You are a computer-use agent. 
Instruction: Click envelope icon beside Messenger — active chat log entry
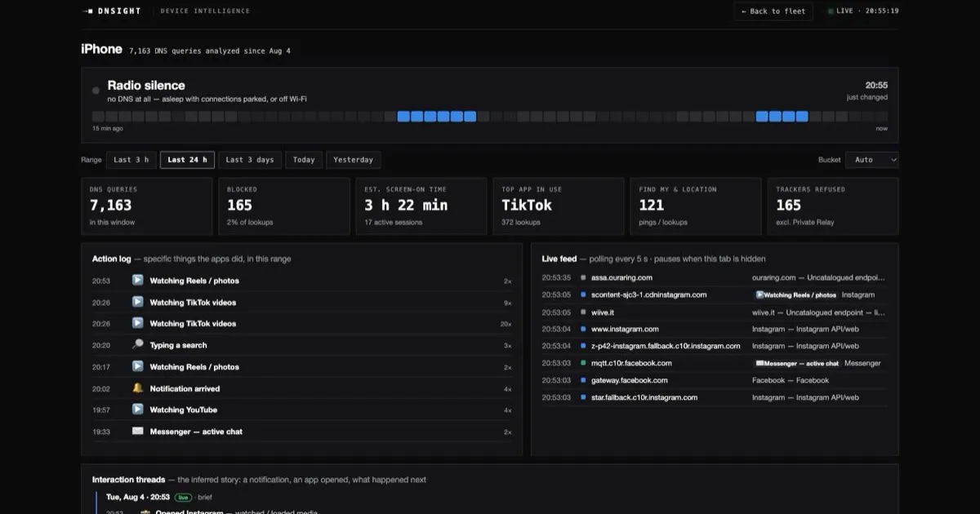pyautogui.click(x=138, y=431)
